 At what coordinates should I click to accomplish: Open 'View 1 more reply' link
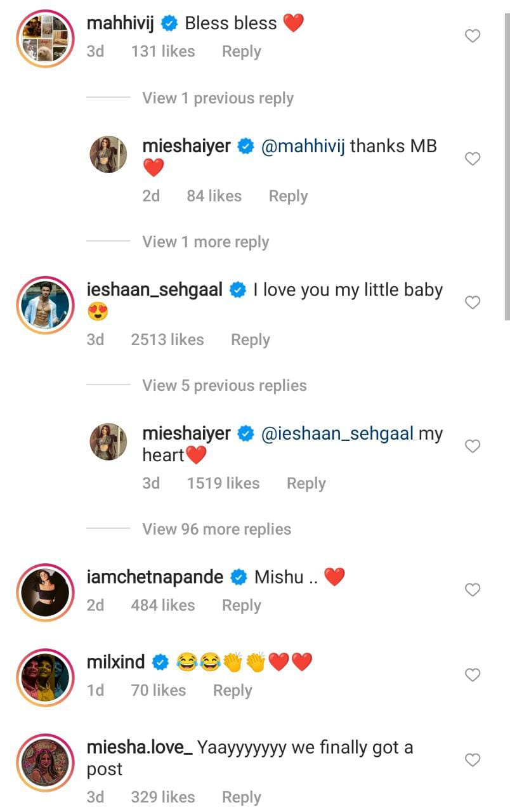tap(205, 242)
